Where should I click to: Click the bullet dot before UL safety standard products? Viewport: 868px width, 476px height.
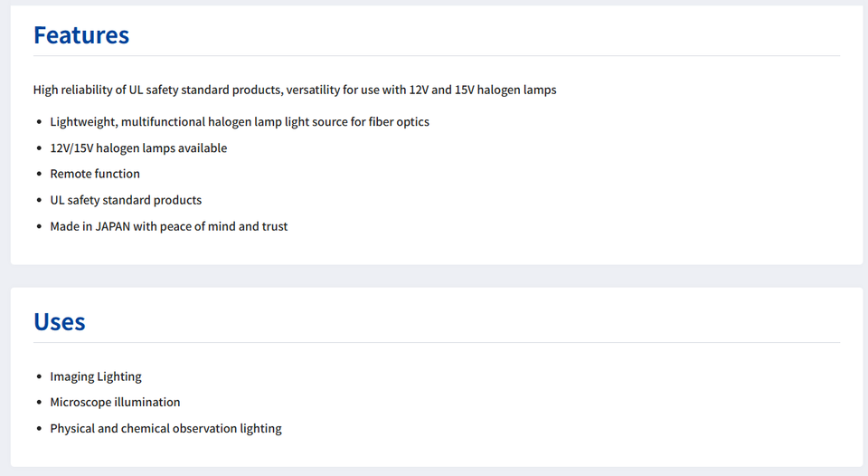39,200
